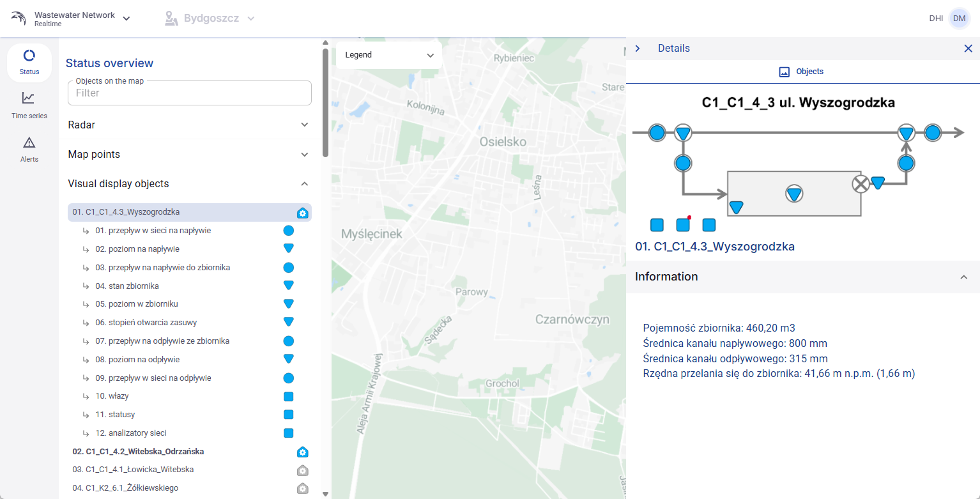Expand the Radar section
Image resolution: width=980 pixels, height=499 pixels.
tap(189, 125)
